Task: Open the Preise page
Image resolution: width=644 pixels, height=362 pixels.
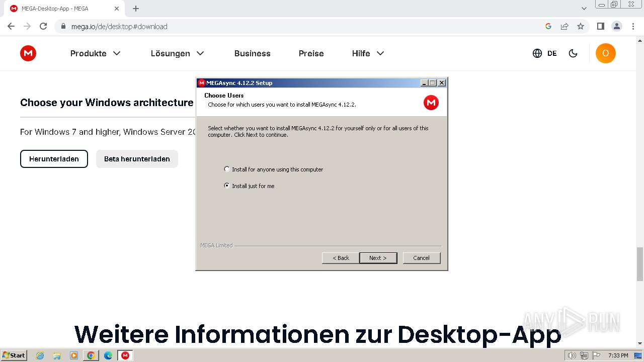Action: (x=311, y=53)
